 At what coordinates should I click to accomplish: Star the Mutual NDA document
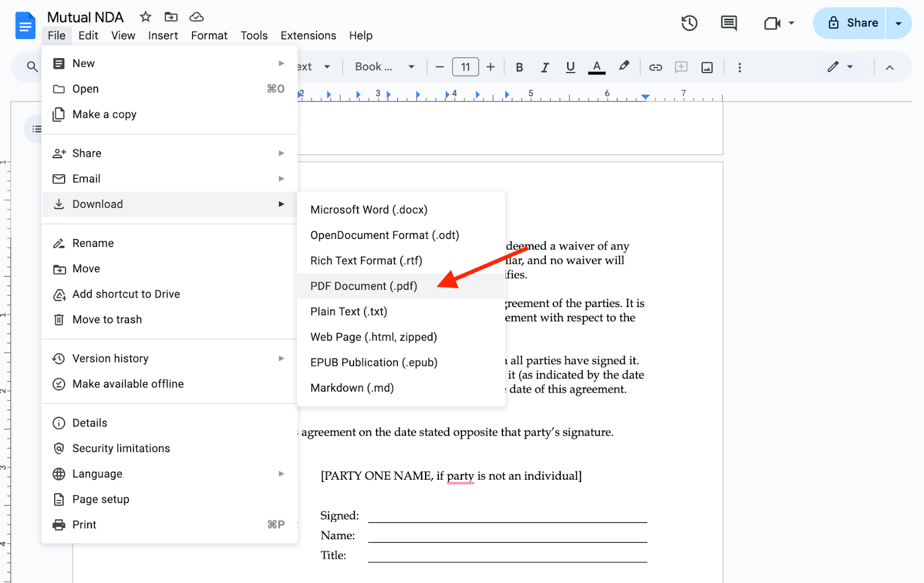tap(146, 17)
